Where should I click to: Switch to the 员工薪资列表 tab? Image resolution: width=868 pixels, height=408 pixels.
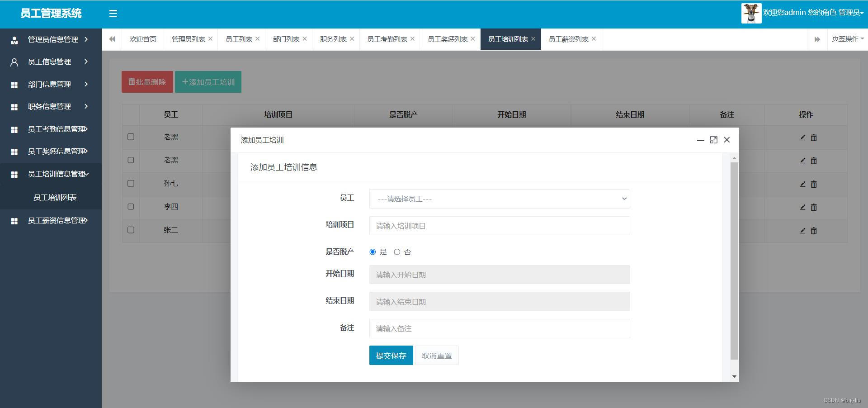coord(568,39)
